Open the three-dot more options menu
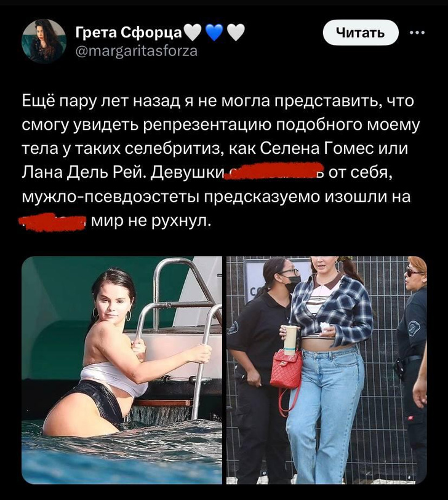Viewport: 448px width, 500px height. click(417, 33)
